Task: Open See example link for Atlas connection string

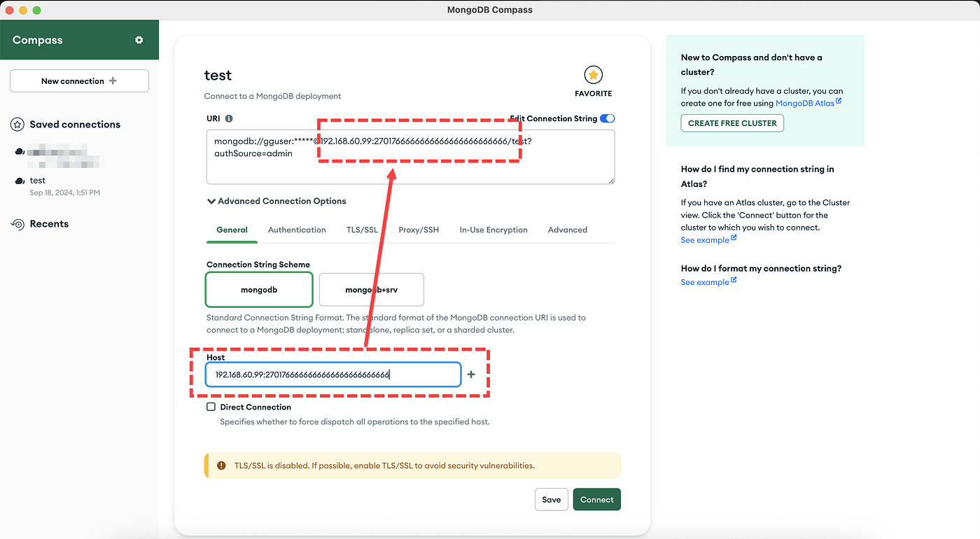Action: point(708,239)
